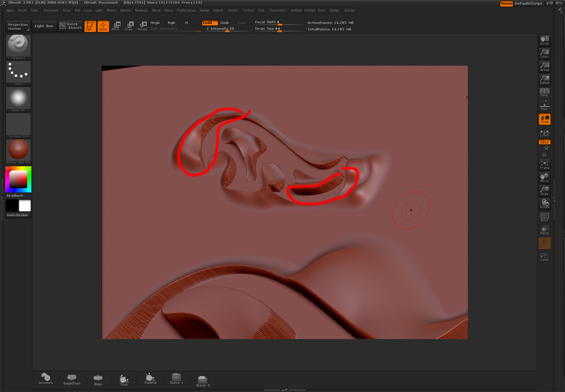Toggle M material mode
The width and height of the screenshot is (565, 392).
186,23
